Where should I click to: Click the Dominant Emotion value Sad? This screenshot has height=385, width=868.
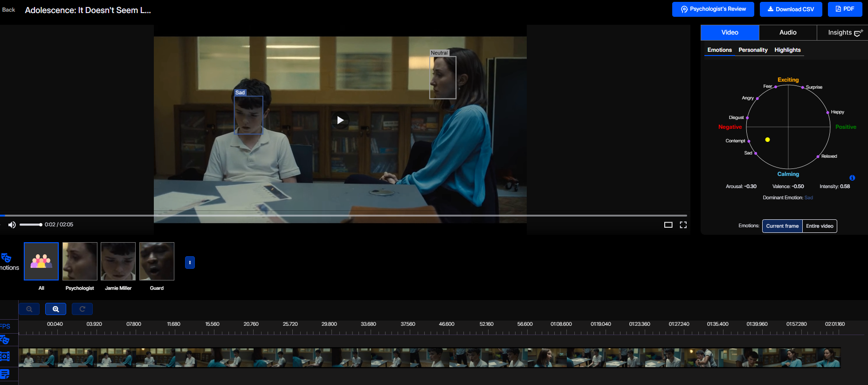click(x=809, y=198)
